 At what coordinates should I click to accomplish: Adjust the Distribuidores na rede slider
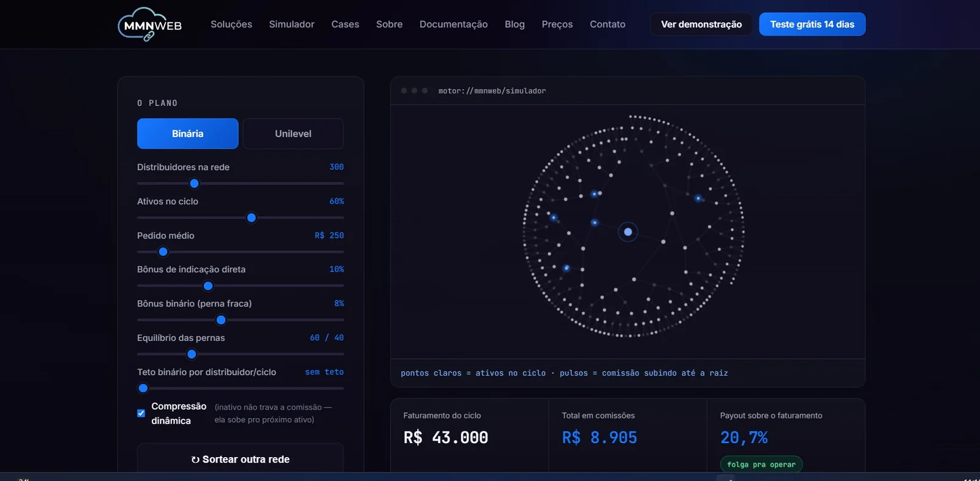pos(241,184)
